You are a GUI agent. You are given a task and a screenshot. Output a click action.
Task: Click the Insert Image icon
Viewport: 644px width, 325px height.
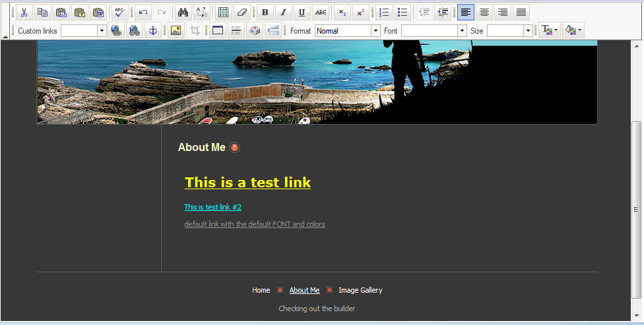click(x=176, y=30)
